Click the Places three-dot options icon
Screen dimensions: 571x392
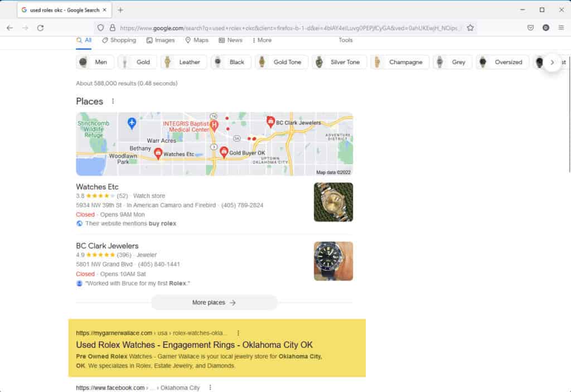[x=113, y=101]
